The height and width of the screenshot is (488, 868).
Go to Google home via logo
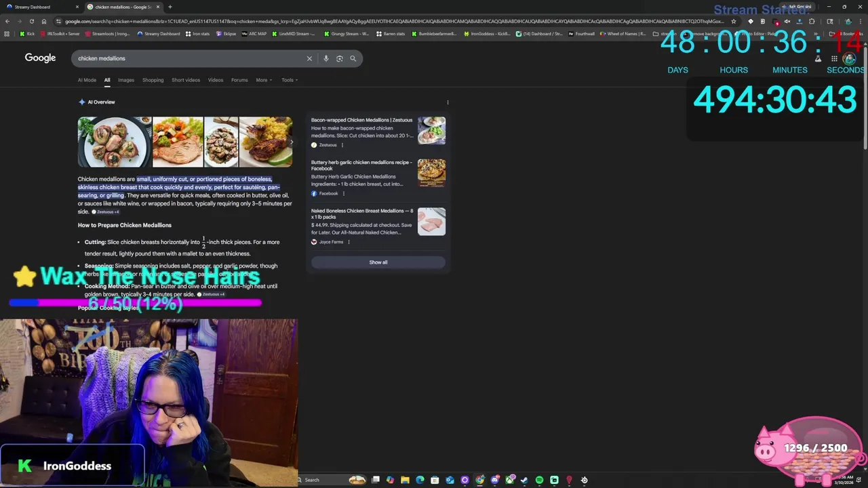[x=40, y=58]
